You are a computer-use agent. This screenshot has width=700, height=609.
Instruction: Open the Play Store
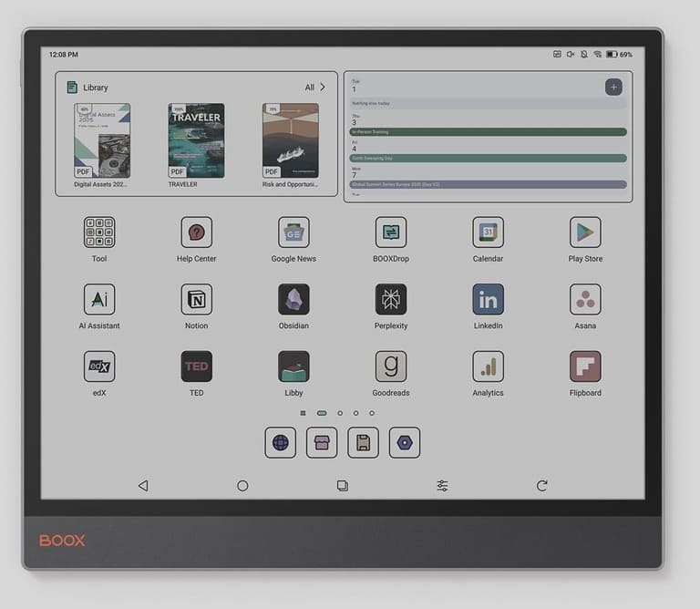pyautogui.click(x=585, y=232)
